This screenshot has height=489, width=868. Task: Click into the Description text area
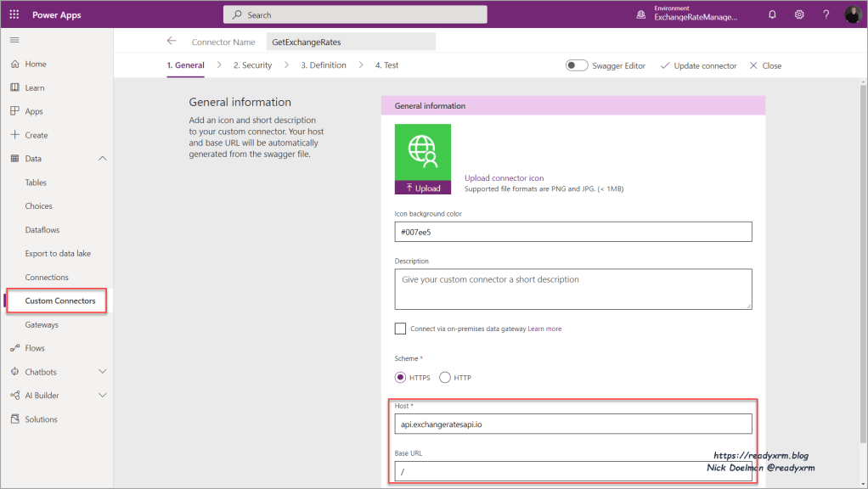(x=573, y=289)
